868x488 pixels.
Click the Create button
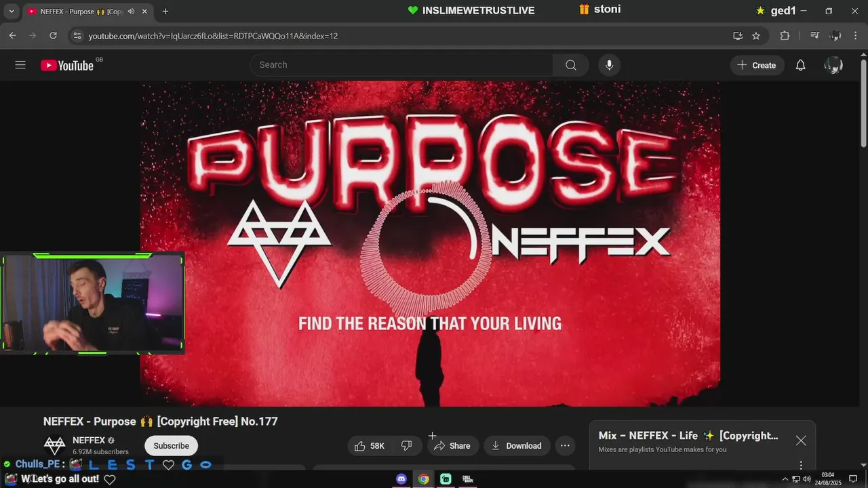click(x=757, y=65)
